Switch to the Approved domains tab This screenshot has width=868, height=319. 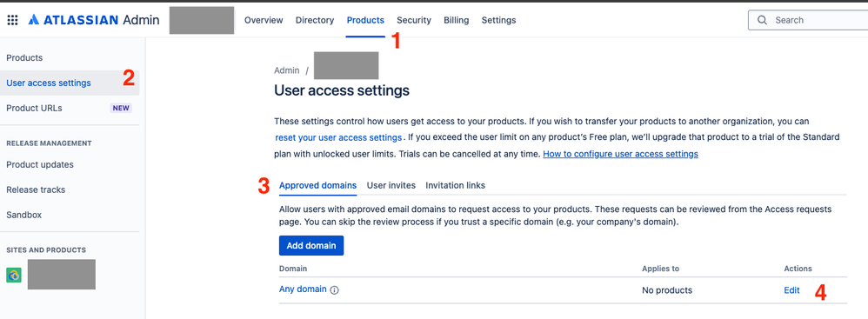click(317, 185)
